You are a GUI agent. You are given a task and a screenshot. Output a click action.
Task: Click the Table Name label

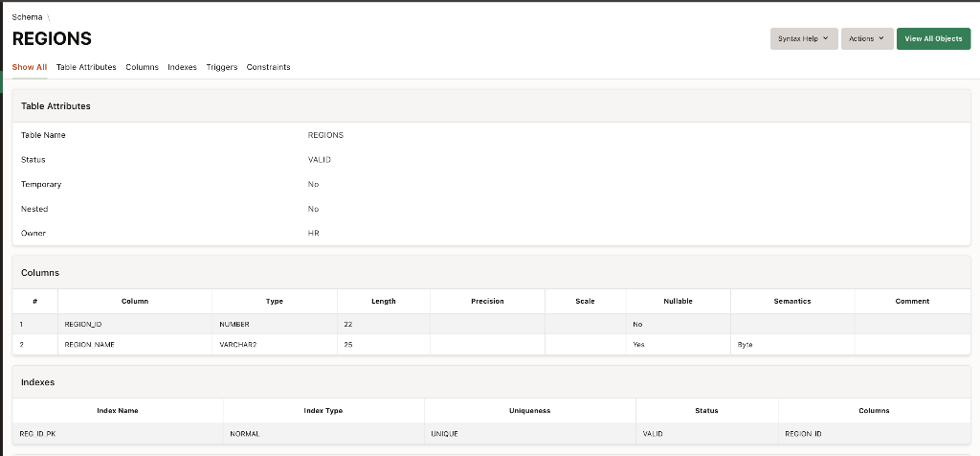point(43,135)
